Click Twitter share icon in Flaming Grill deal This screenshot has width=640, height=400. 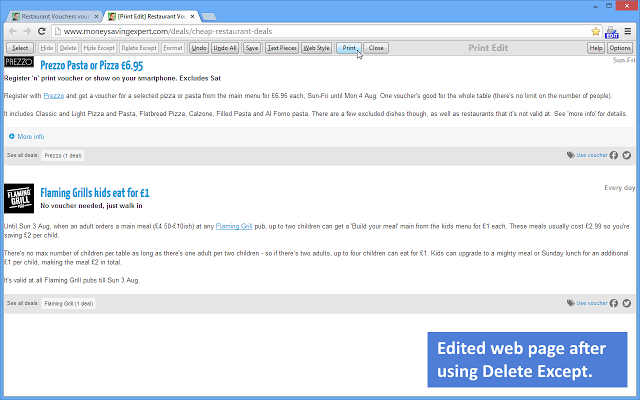point(627,303)
